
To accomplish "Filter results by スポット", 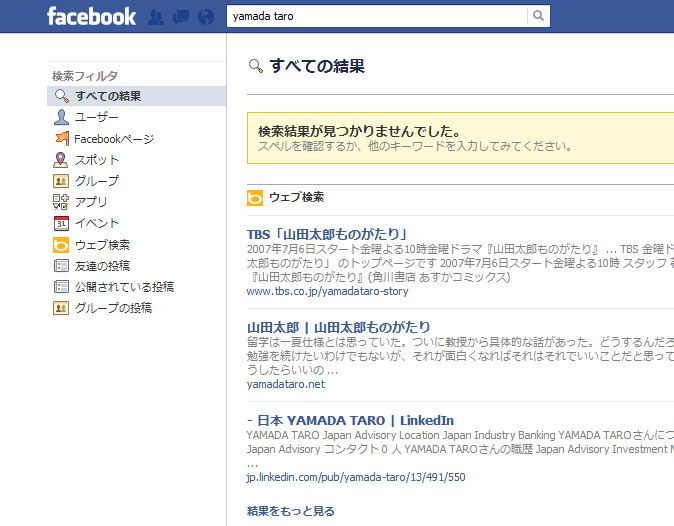I will pos(97,160).
